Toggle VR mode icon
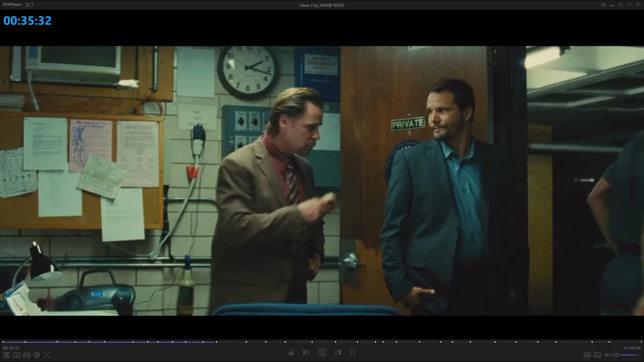 [x=27, y=355]
